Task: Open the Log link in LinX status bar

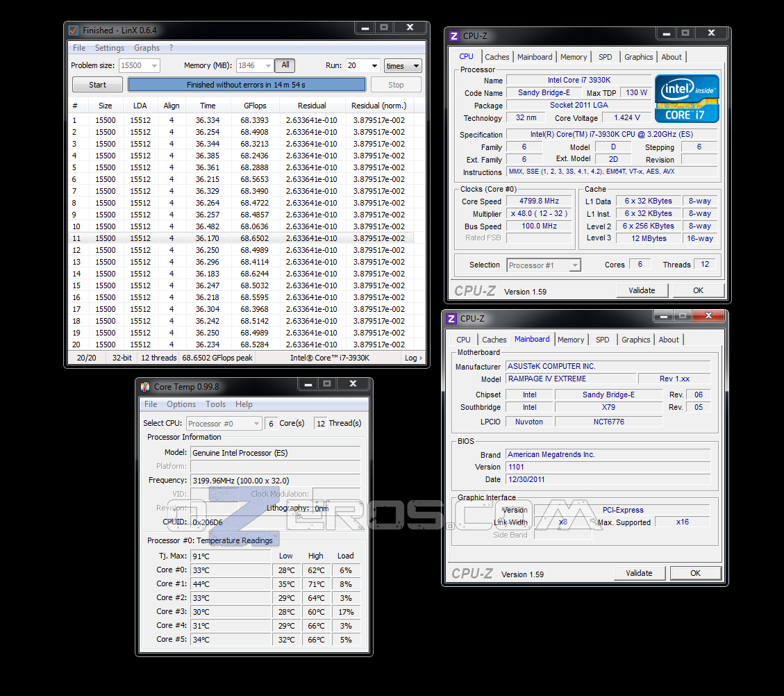Action: tap(413, 358)
